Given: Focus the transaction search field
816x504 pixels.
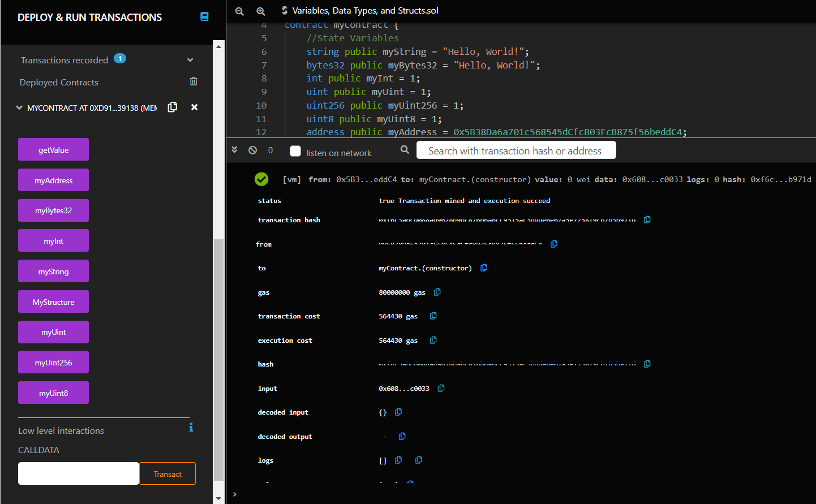Looking at the screenshot, I should point(516,150).
